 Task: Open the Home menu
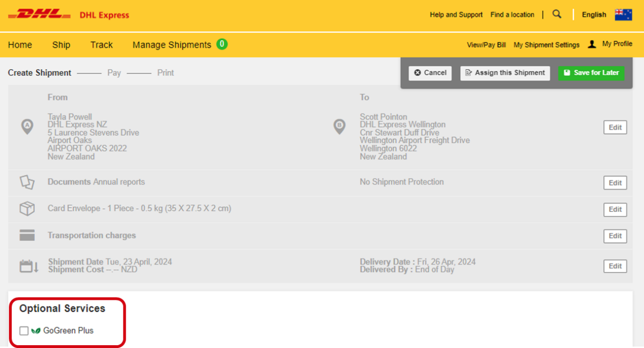pos(20,45)
